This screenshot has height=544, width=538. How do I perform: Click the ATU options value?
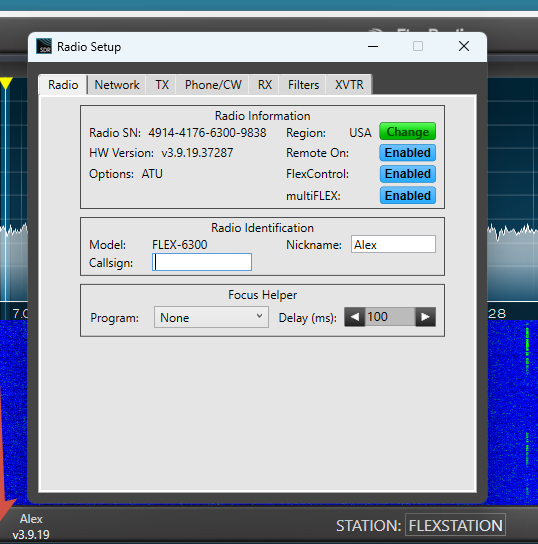point(152,174)
